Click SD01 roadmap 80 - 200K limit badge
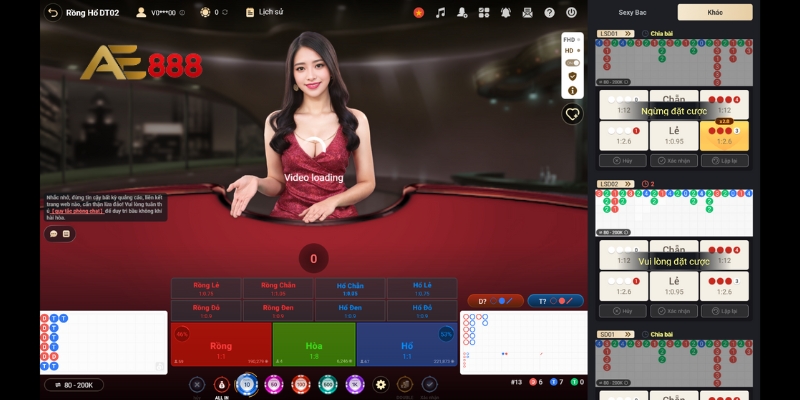This screenshot has width=800, height=400. (614, 383)
